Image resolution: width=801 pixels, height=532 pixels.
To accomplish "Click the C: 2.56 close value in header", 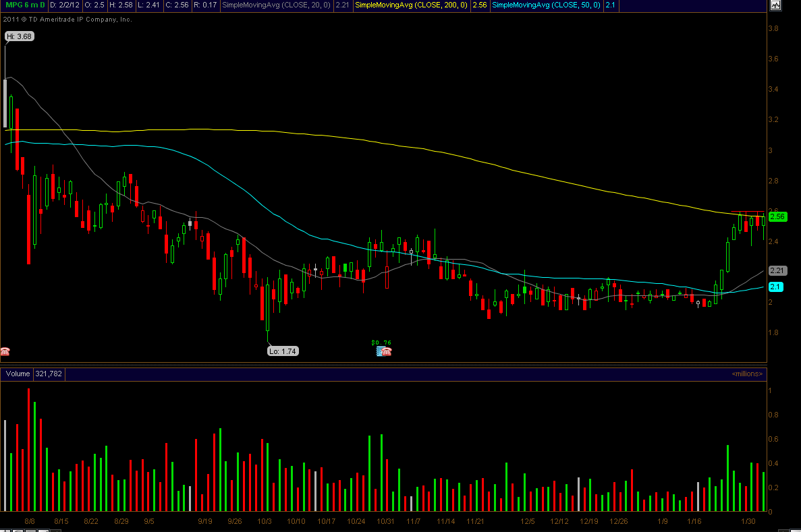I will coord(177,5).
